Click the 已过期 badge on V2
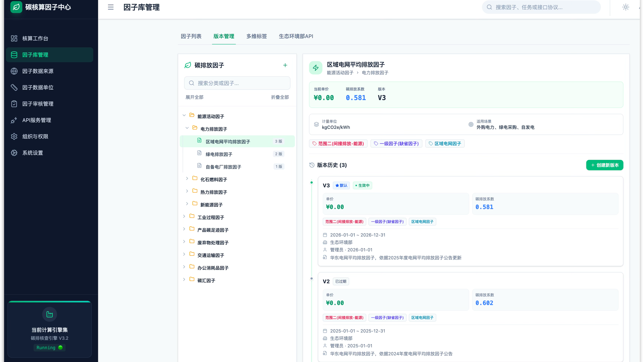 pos(341,281)
